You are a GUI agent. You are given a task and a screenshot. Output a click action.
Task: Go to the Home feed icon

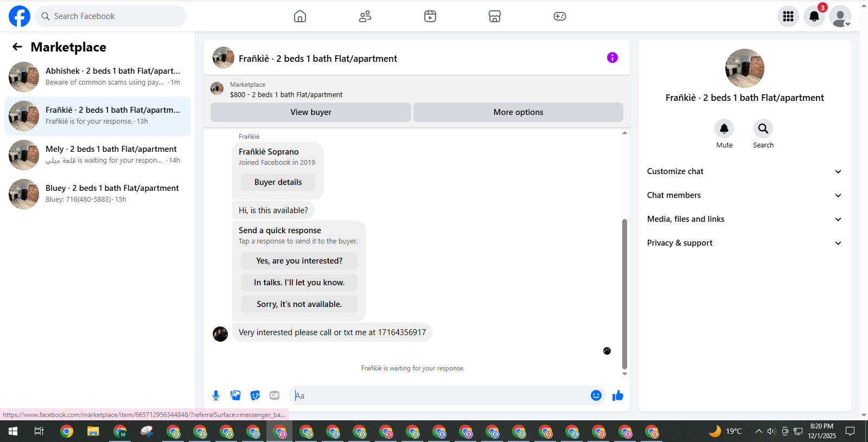(x=300, y=16)
